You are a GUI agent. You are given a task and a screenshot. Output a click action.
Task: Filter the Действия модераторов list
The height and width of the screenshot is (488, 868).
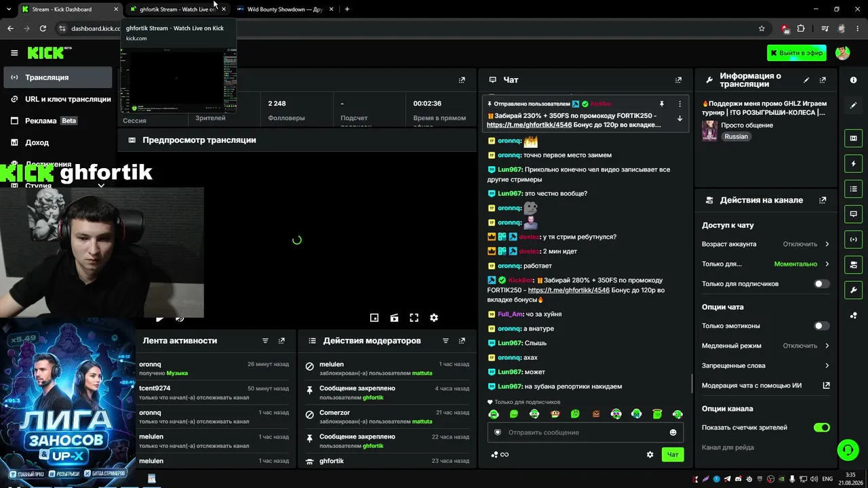(x=446, y=341)
